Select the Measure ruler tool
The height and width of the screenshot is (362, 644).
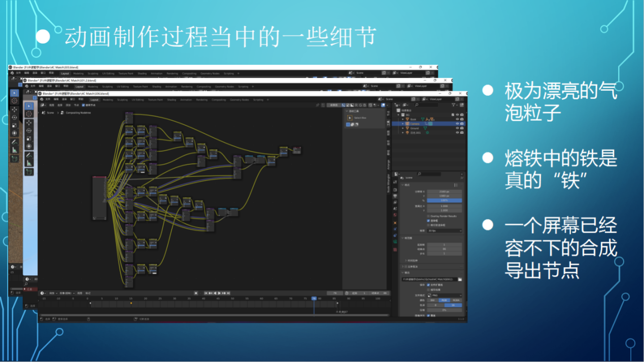[29, 163]
